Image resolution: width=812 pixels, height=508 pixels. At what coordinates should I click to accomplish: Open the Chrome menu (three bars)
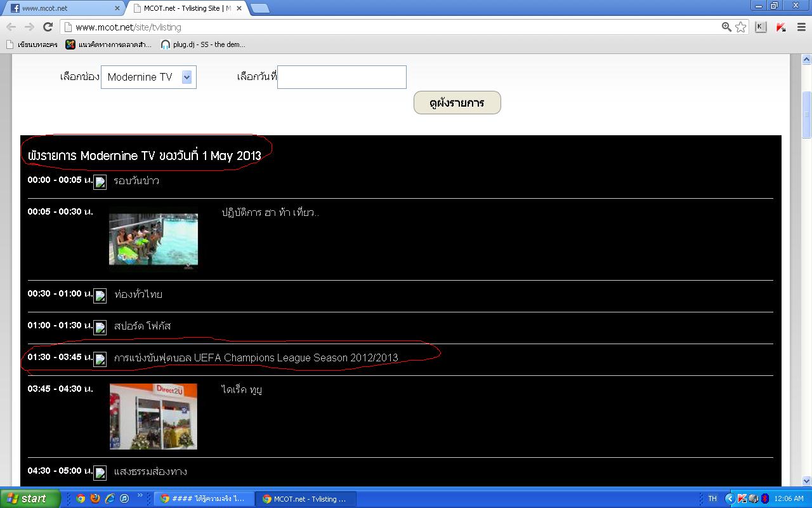(x=801, y=27)
